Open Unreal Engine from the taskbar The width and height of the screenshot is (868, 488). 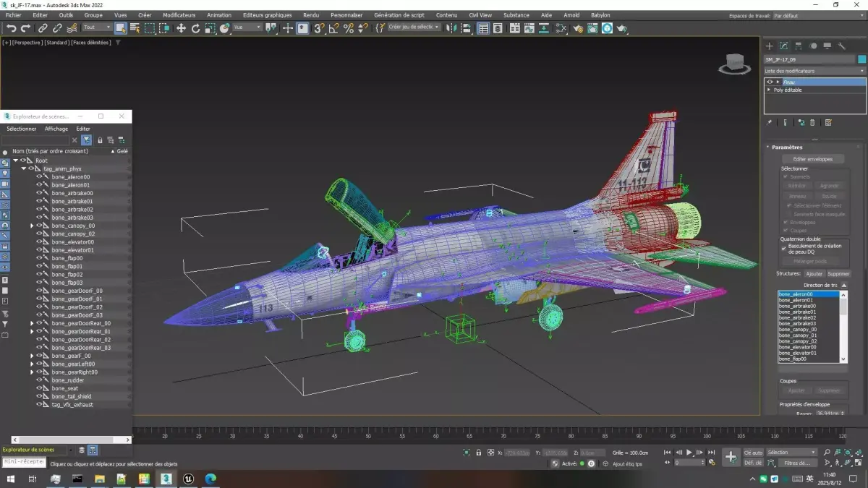click(188, 479)
